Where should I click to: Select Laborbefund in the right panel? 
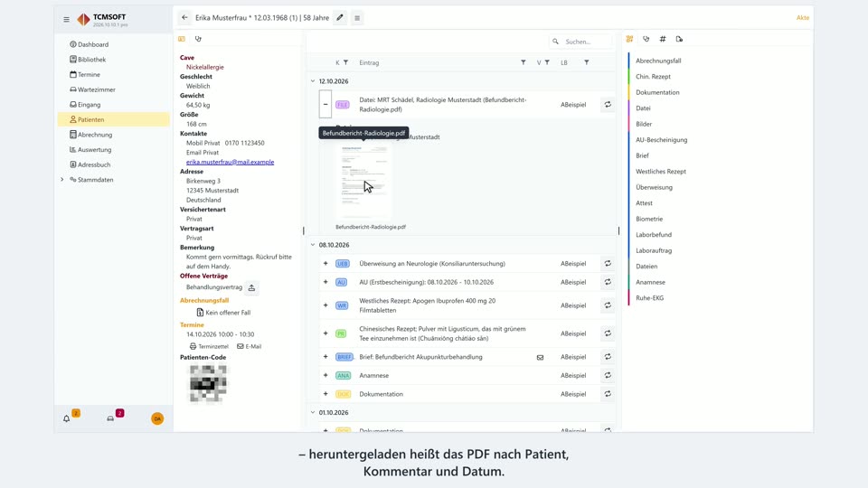[x=654, y=235]
